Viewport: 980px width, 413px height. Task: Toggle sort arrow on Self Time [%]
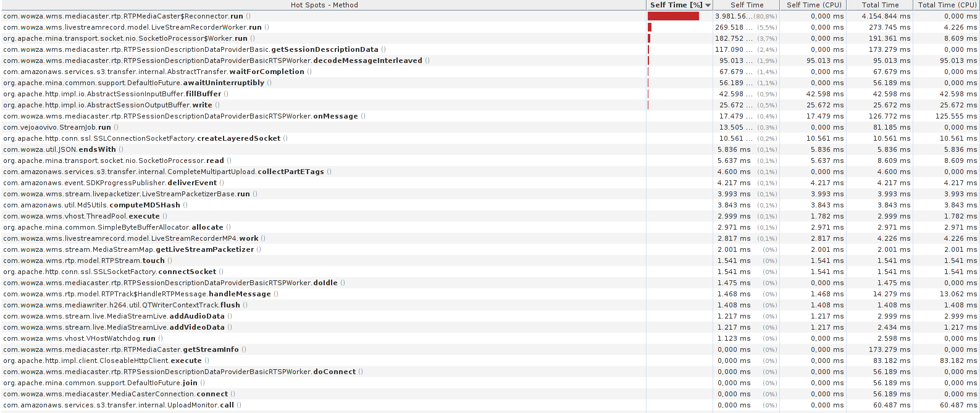click(x=708, y=5)
